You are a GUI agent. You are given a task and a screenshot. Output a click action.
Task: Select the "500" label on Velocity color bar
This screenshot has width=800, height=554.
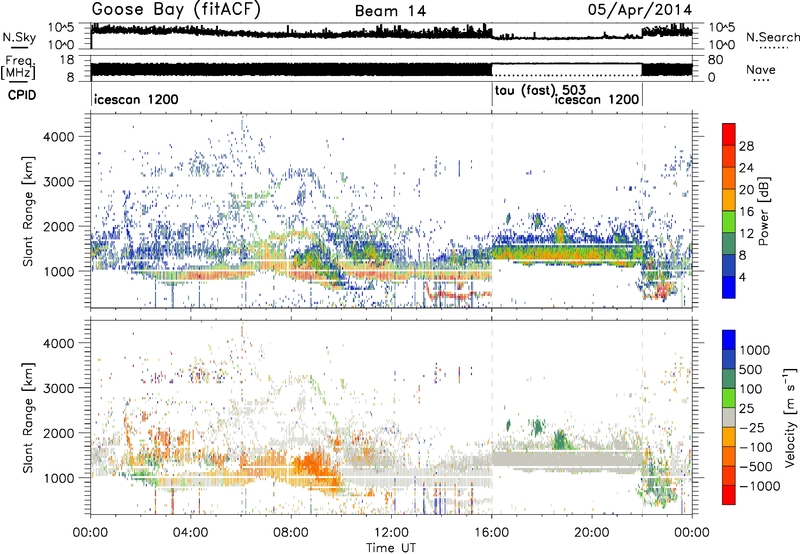point(750,369)
